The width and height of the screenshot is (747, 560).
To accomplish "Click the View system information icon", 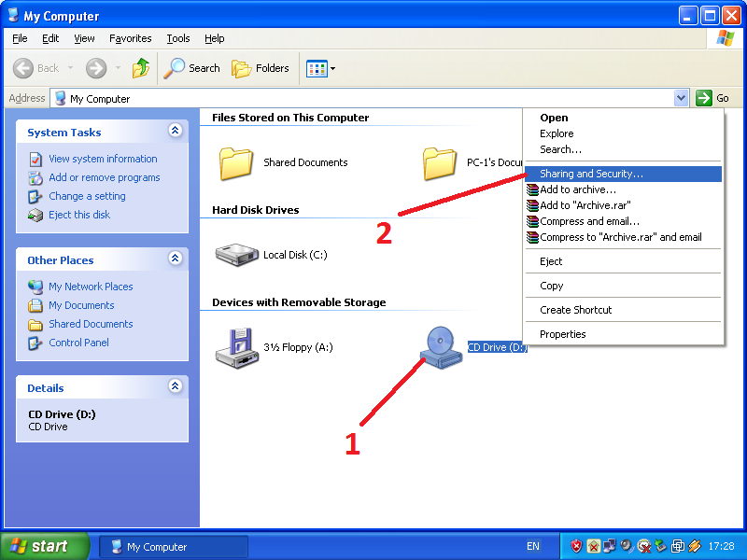I will pos(35,159).
